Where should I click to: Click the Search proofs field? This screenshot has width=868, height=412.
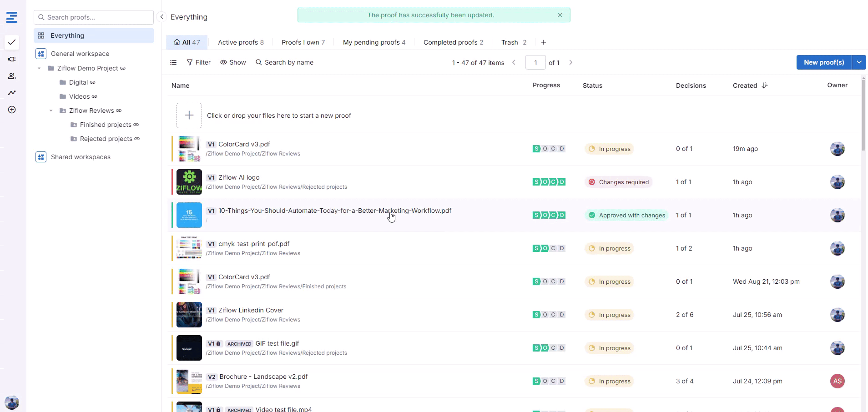[x=94, y=17]
